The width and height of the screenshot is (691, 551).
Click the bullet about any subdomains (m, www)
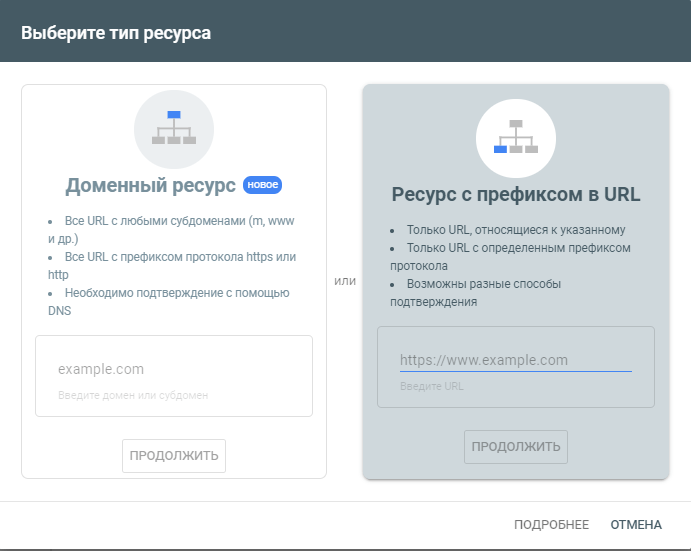(170, 230)
